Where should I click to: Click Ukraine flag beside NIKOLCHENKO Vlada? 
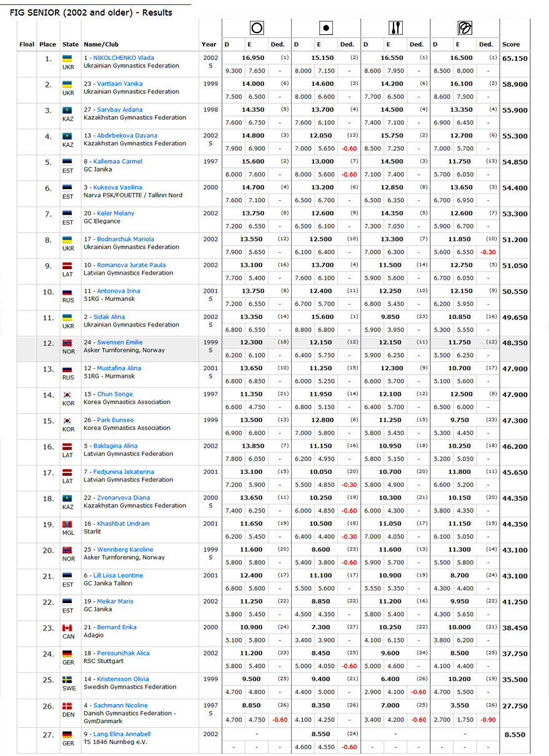67,58
